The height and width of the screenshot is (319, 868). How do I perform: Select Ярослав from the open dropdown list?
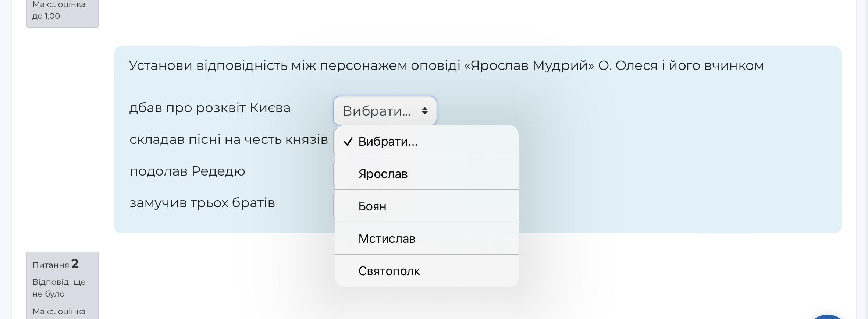coord(383,174)
